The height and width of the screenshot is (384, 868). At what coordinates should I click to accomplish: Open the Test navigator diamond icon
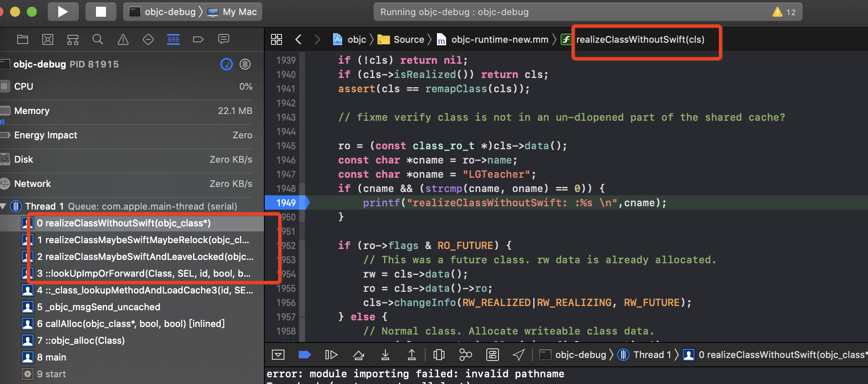coord(148,39)
